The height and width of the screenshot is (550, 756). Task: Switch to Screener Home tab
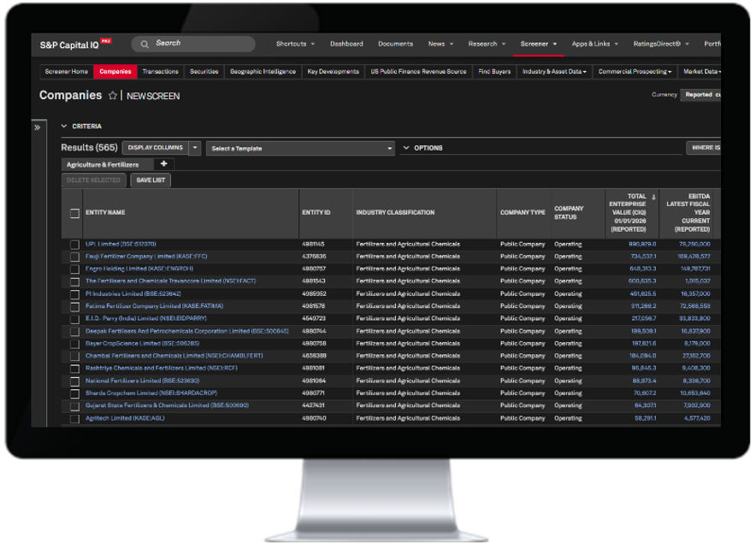(67, 72)
